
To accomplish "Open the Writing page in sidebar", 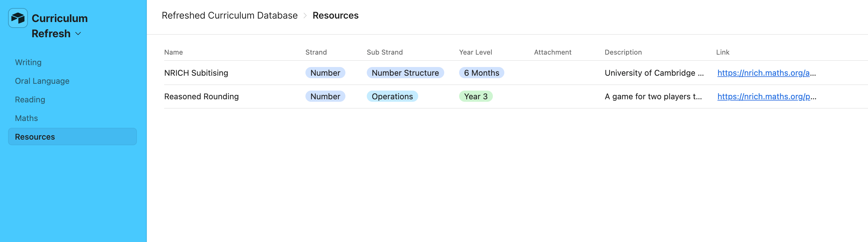I will tap(28, 62).
